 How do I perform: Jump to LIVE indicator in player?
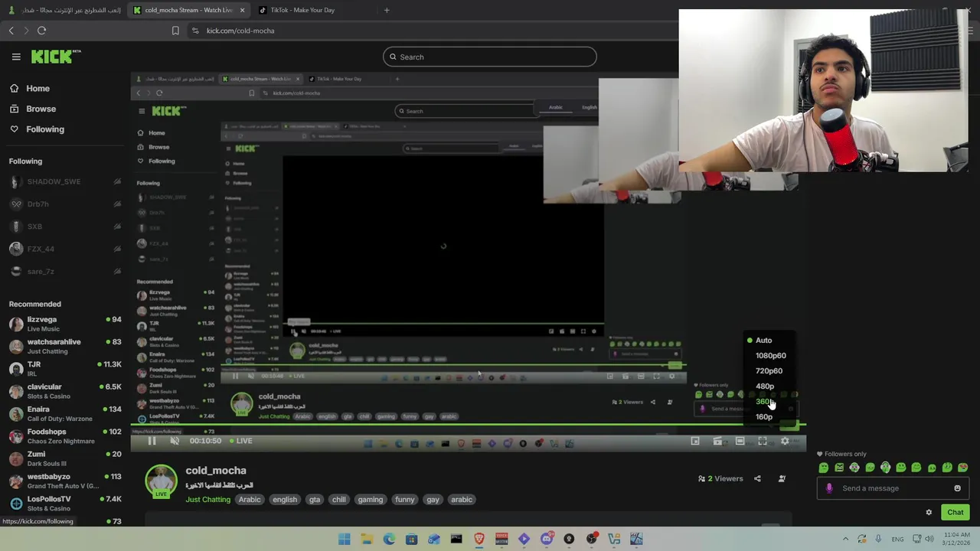click(x=240, y=441)
